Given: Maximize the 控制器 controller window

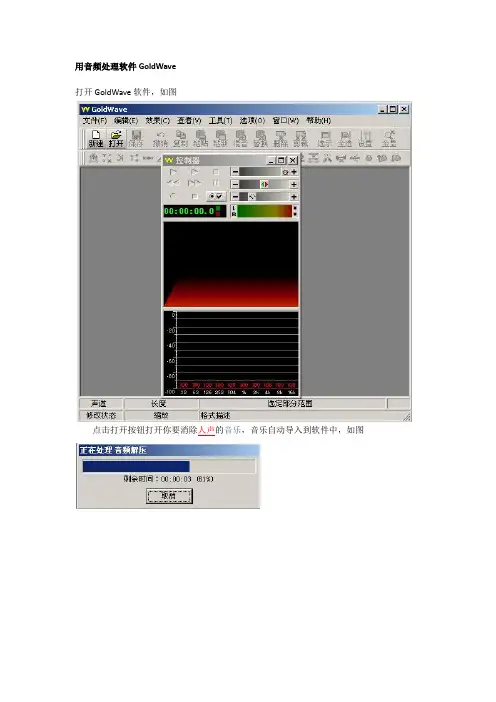Looking at the screenshot, I should (281, 160).
